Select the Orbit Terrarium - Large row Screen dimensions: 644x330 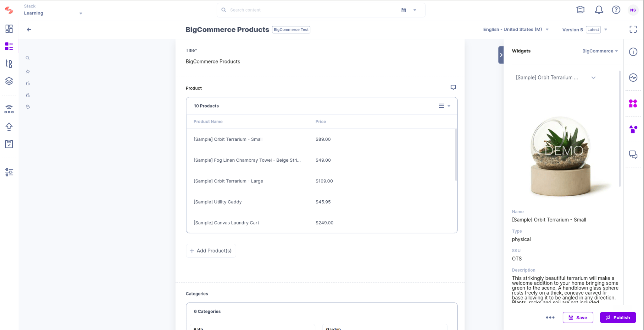point(321,181)
